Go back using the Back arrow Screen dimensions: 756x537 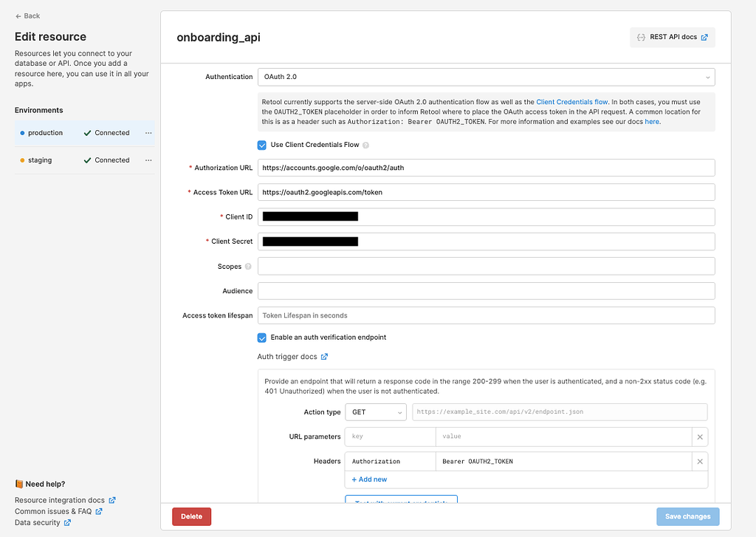(x=27, y=16)
